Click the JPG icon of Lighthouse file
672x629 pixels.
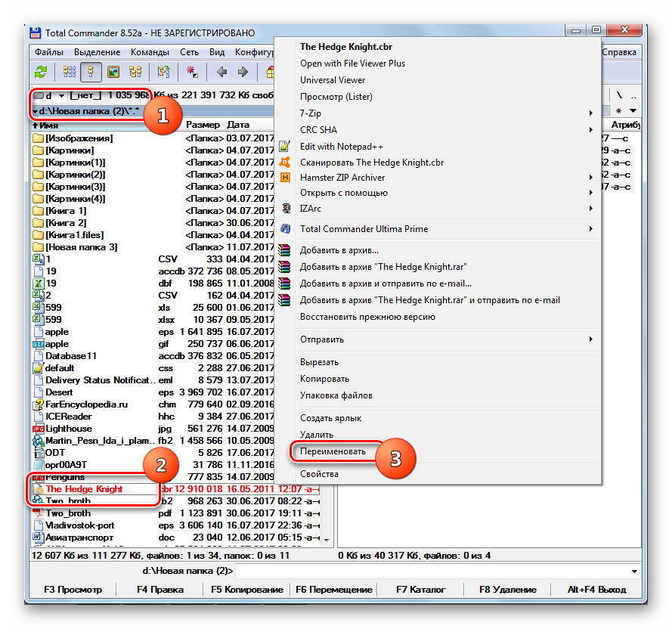(x=38, y=429)
